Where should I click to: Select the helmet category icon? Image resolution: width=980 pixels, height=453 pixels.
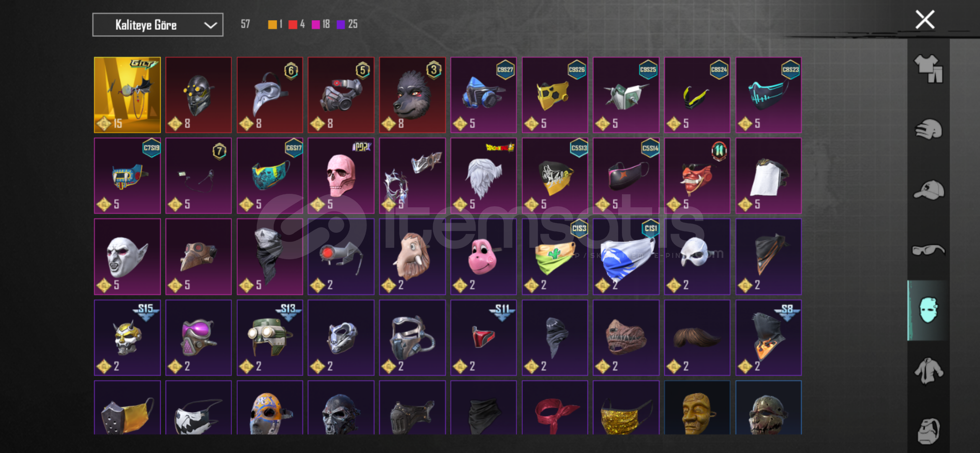[928, 130]
